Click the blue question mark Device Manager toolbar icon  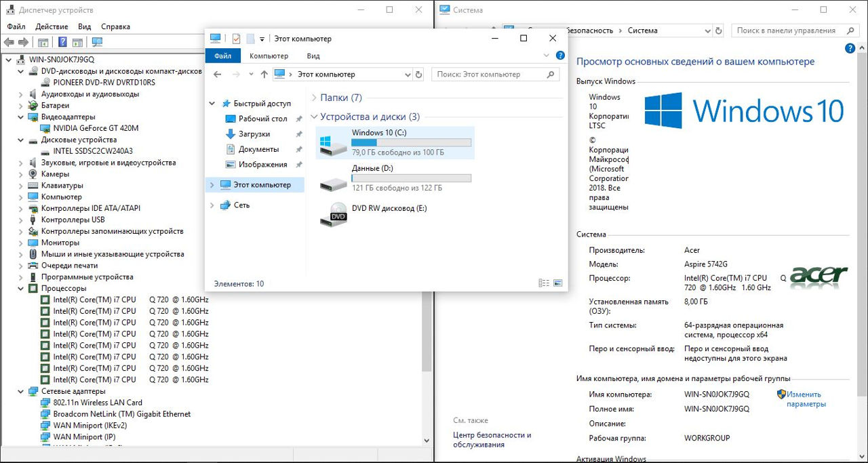click(62, 42)
